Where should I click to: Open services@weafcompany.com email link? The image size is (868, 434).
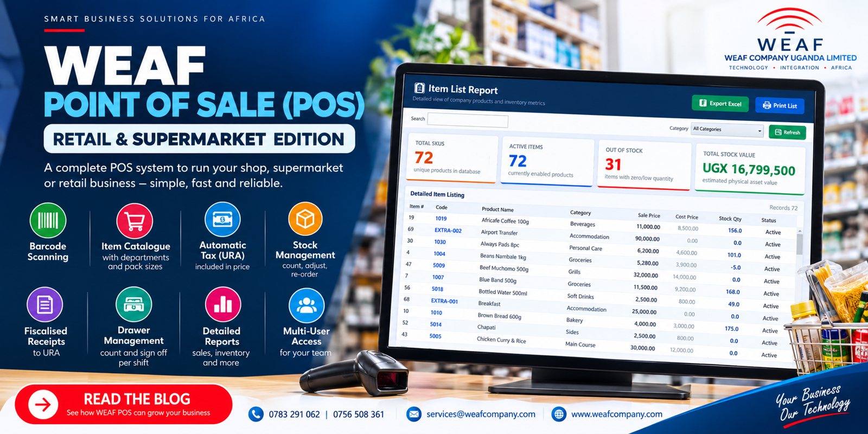click(x=481, y=414)
